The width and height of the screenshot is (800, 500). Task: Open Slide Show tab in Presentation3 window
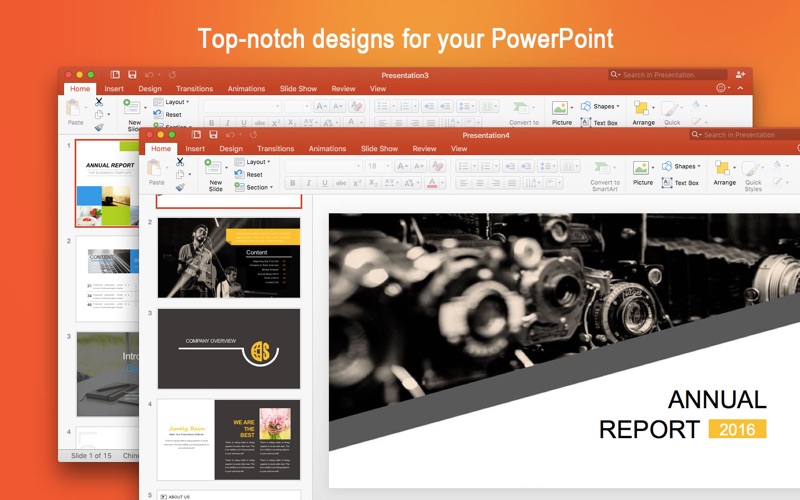[x=298, y=88]
